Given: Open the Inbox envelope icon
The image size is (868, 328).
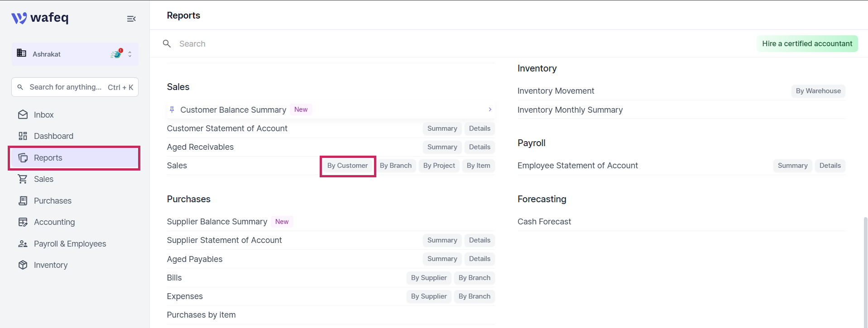Looking at the screenshot, I should (x=23, y=115).
